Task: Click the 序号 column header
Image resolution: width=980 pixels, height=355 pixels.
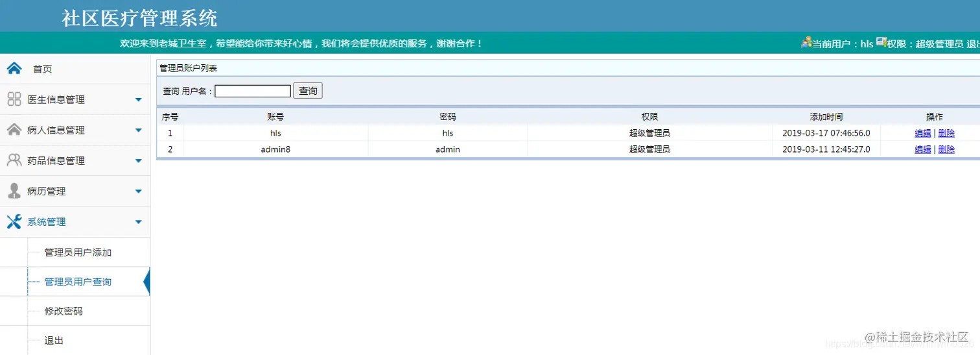Action: [x=170, y=117]
